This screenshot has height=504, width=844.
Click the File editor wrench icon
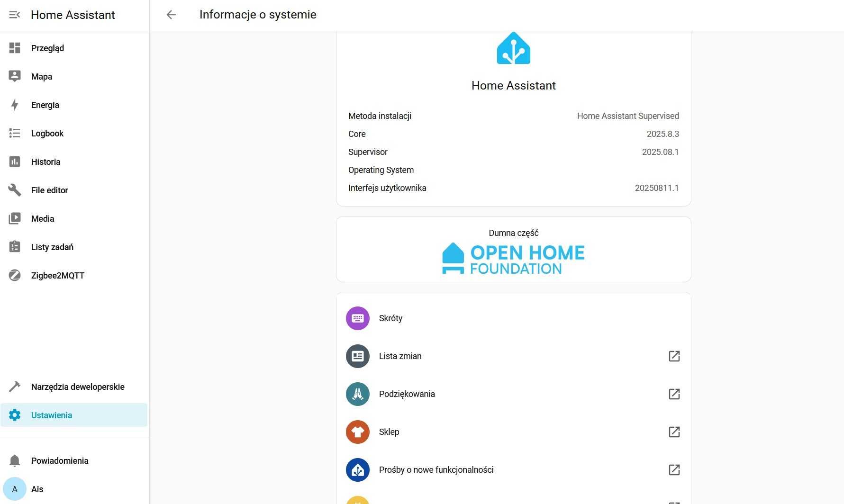[x=15, y=190]
